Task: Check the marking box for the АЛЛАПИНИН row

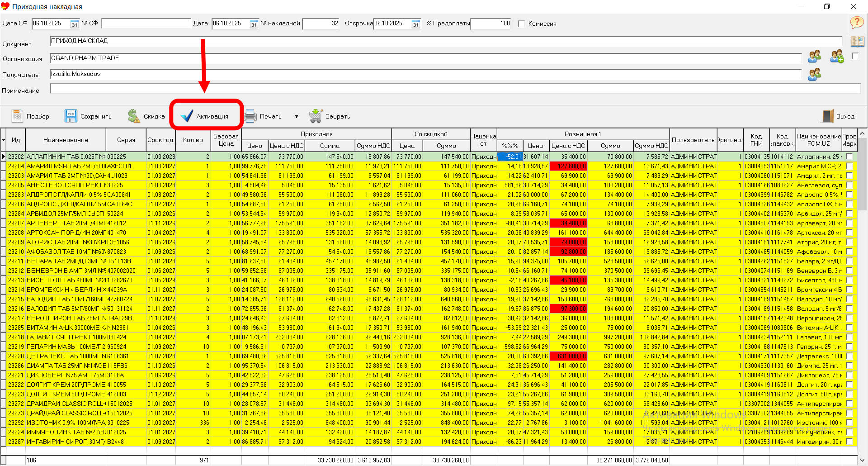Action: click(x=849, y=157)
